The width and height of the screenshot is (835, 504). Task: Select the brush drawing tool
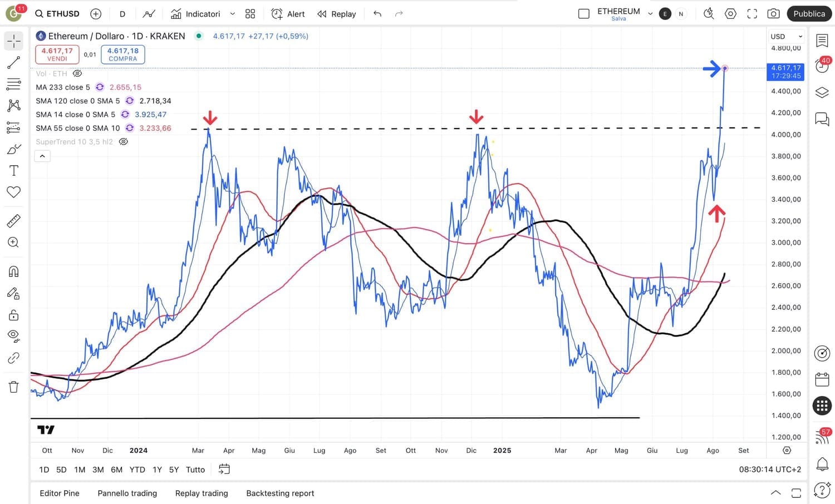pos(14,149)
